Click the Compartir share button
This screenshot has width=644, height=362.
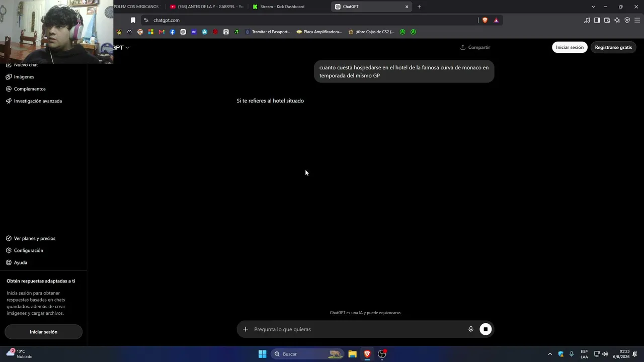(475, 47)
